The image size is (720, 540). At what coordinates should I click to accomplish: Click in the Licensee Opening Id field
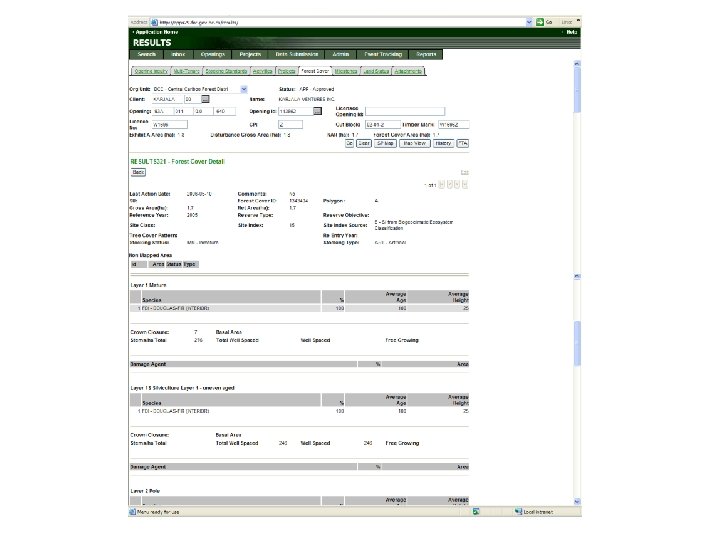[x=405, y=112]
